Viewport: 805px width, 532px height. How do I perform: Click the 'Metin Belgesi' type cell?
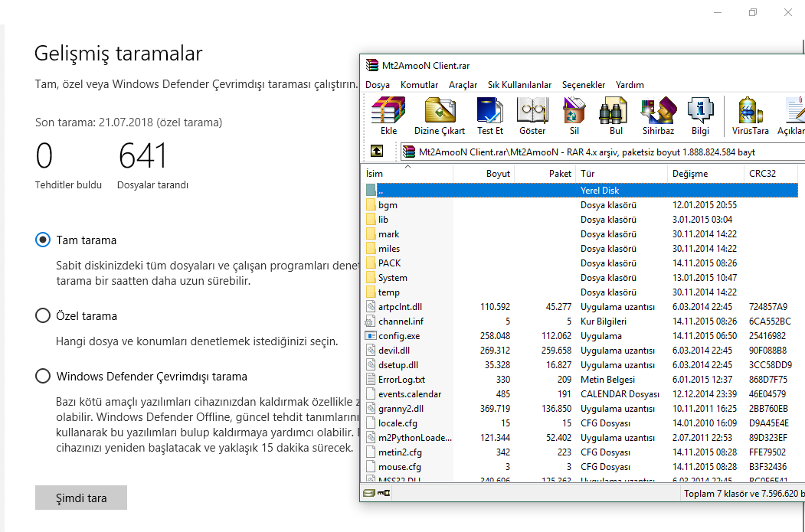coord(607,380)
